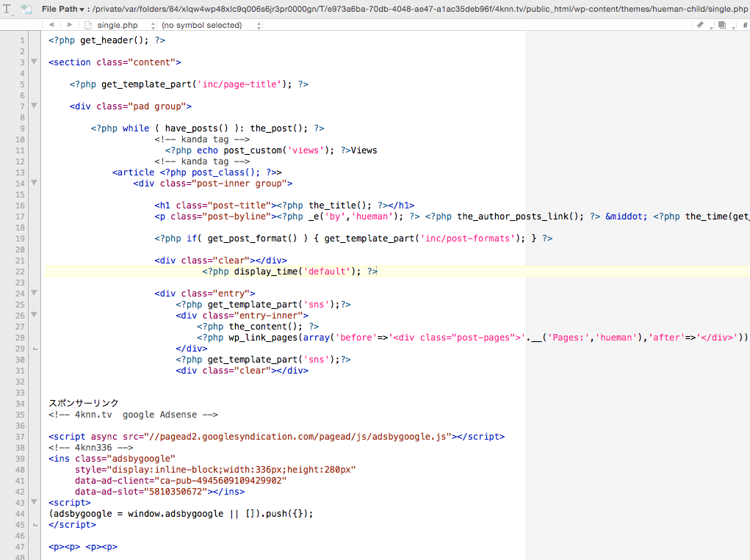Viewport: 750px width, 560px height.
Task: Click the data-ad-client attribute value
Action: (223, 481)
